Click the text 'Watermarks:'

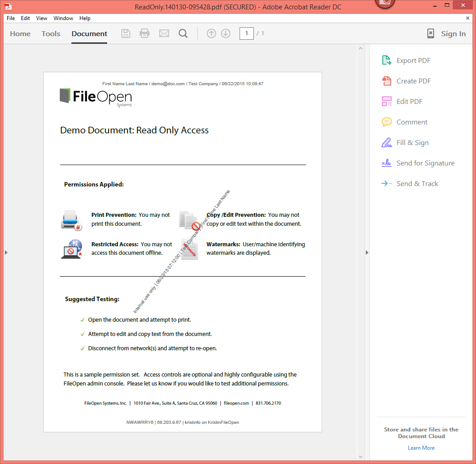pos(224,244)
